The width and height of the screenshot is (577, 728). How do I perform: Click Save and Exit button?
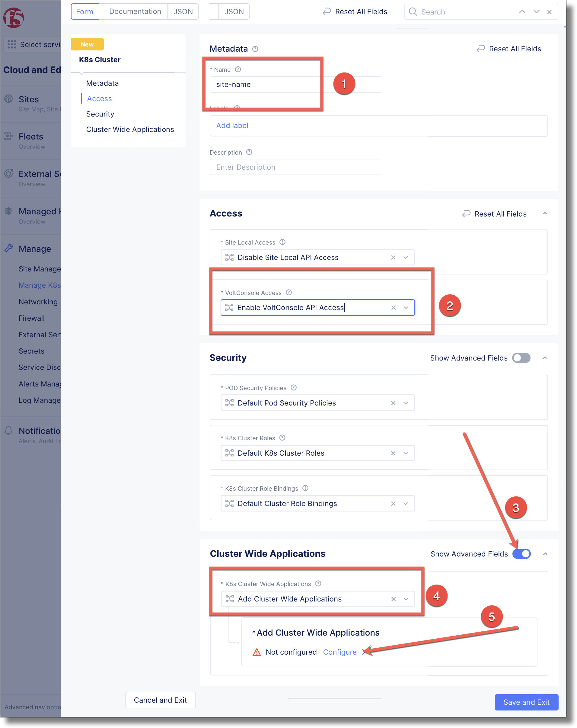526,702
